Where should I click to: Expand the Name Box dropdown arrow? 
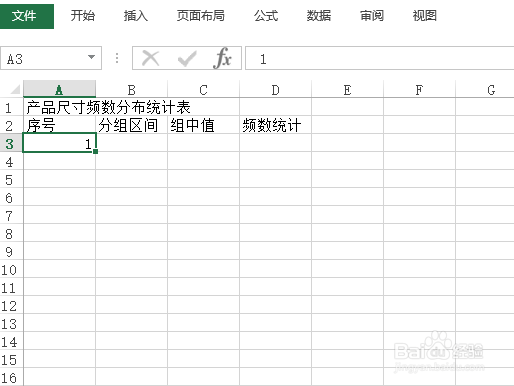pyautogui.click(x=91, y=57)
